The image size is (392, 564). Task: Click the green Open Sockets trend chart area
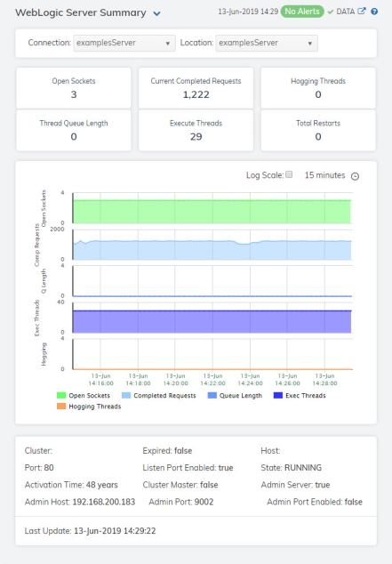[212, 212]
